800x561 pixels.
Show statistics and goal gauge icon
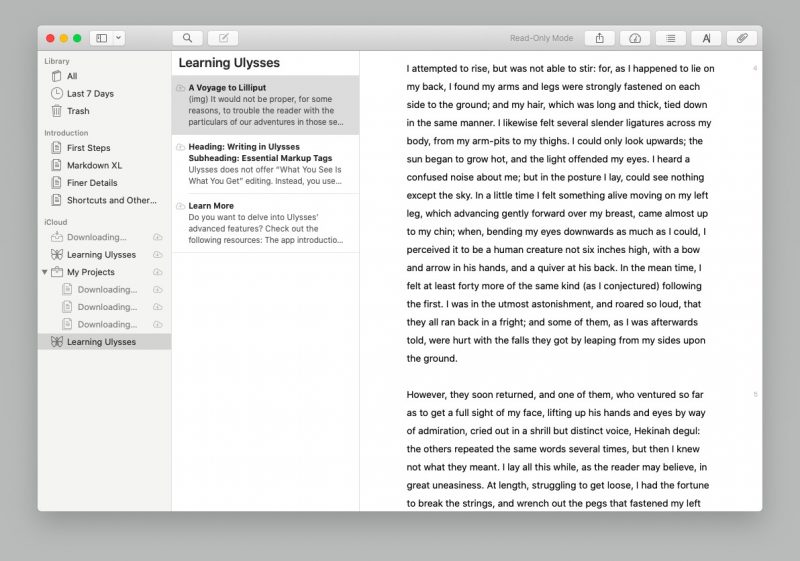tap(635, 38)
